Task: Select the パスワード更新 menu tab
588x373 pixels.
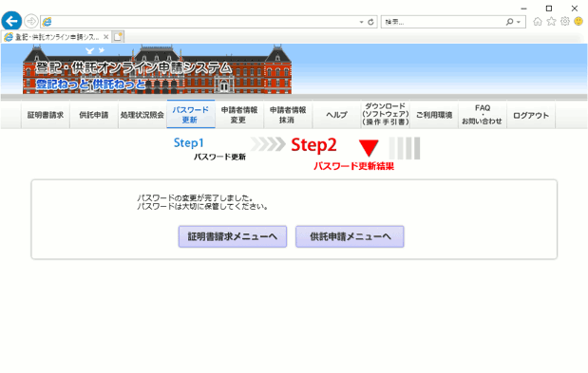Action: pyautogui.click(x=191, y=115)
